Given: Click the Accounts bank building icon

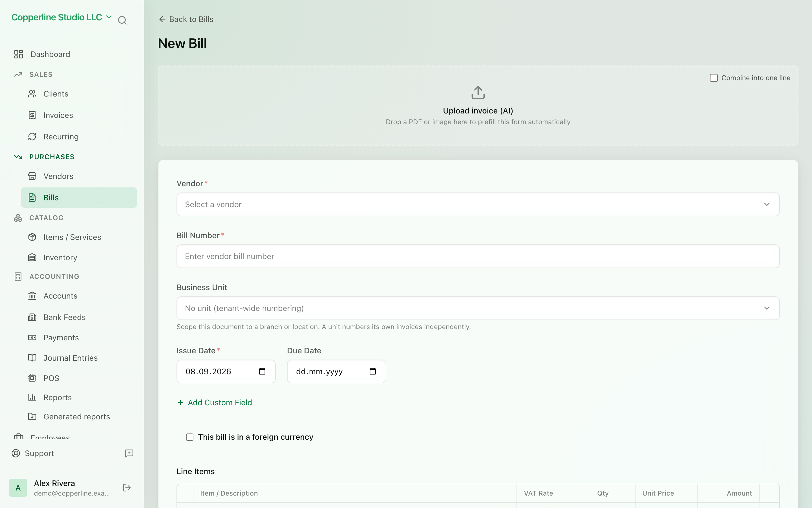Looking at the screenshot, I should (x=32, y=296).
